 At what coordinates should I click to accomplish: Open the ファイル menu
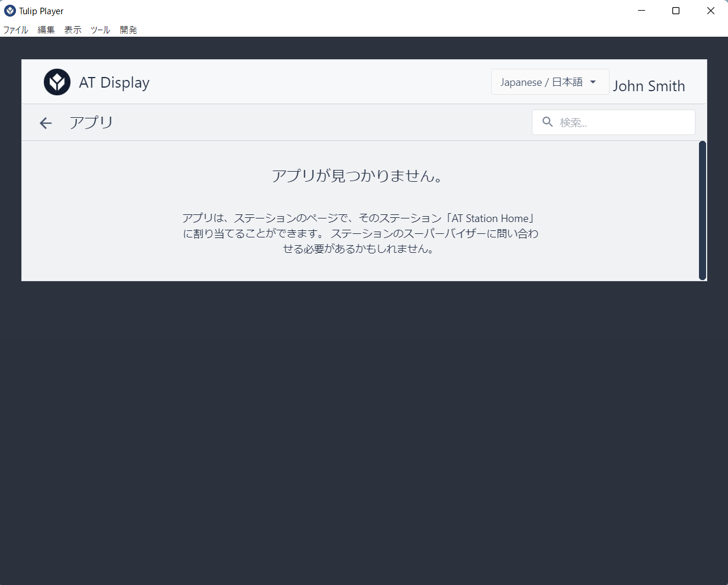click(x=16, y=30)
